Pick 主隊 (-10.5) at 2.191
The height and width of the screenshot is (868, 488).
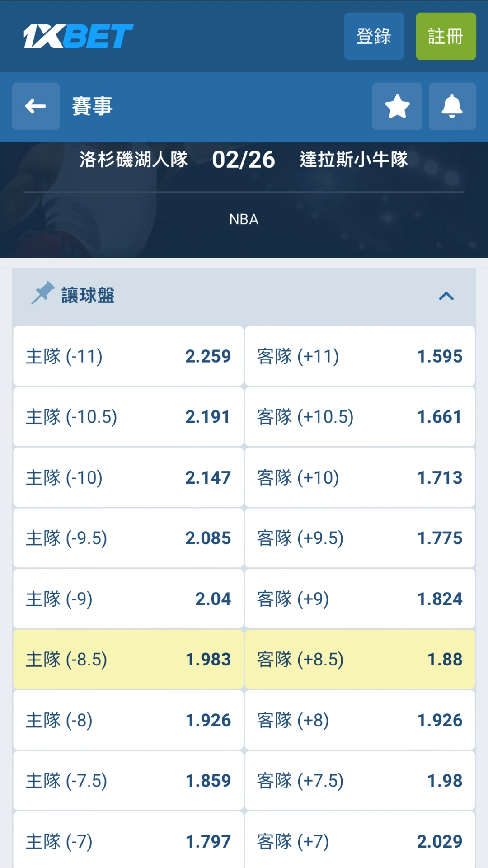tap(128, 417)
